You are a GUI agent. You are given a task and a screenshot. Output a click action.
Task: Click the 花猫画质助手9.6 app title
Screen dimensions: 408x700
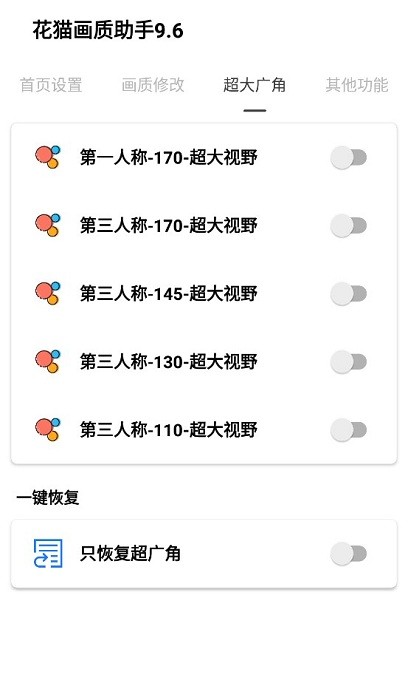click(x=108, y=31)
